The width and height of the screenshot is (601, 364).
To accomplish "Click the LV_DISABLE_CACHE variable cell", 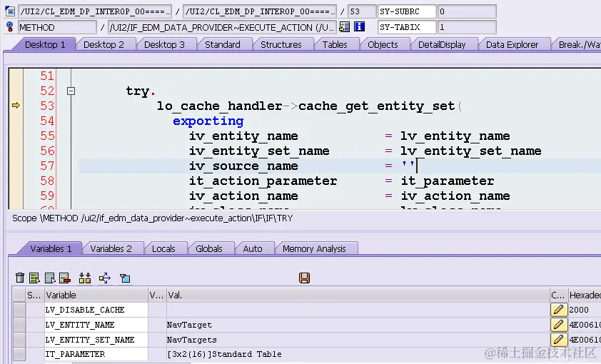I will point(96,310).
